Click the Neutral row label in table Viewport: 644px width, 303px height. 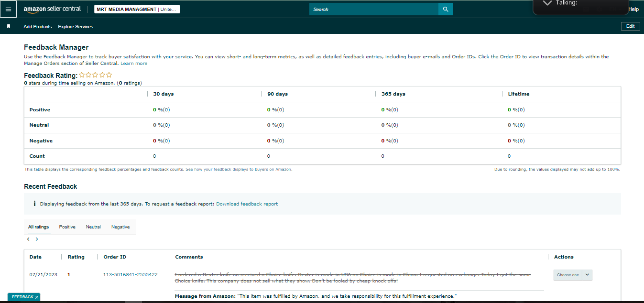tap(39, 125)
